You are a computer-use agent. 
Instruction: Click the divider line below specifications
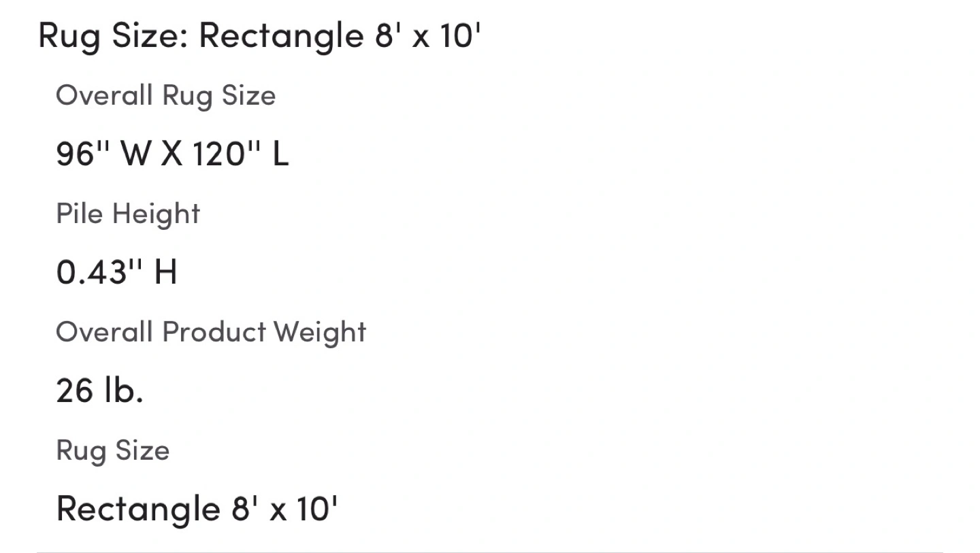pyautogui.click(x=490, y=552)
